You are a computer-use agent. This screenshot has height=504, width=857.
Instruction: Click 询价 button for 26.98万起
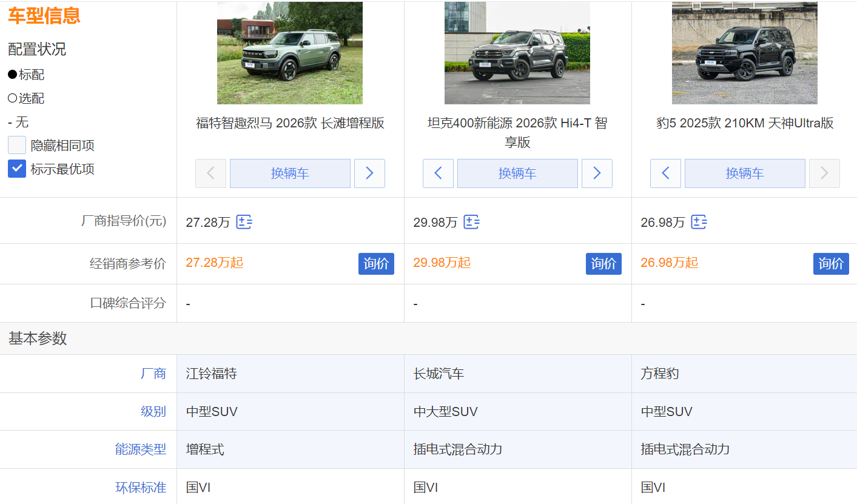pyautogui.click(x=831, y=264)
